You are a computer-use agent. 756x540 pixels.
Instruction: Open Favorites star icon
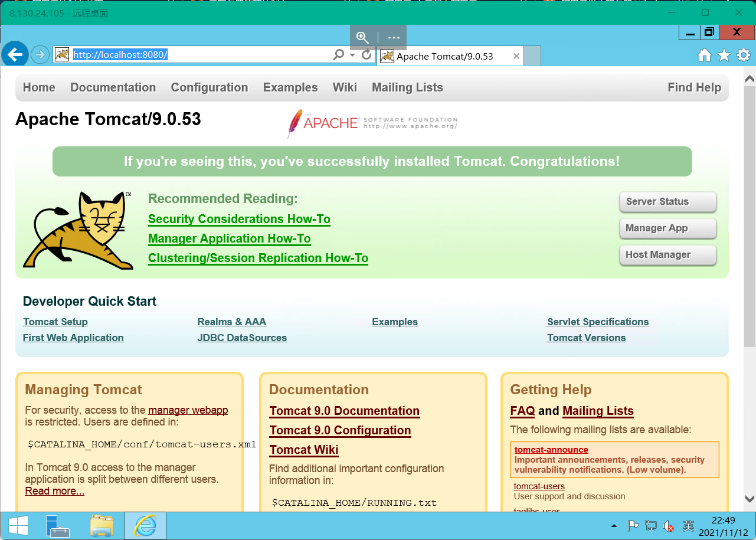pos(724,55)
